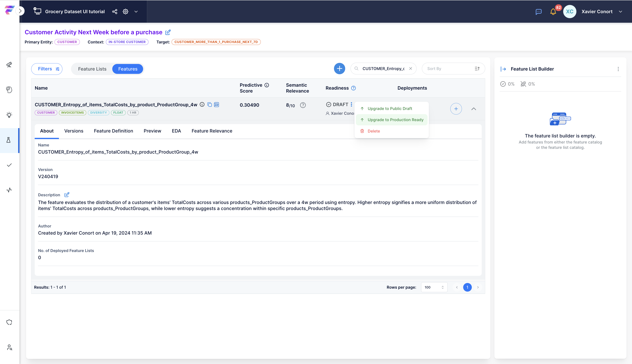Edit description pencil icon
Screen dimensions: 632x364
point(67,194)
